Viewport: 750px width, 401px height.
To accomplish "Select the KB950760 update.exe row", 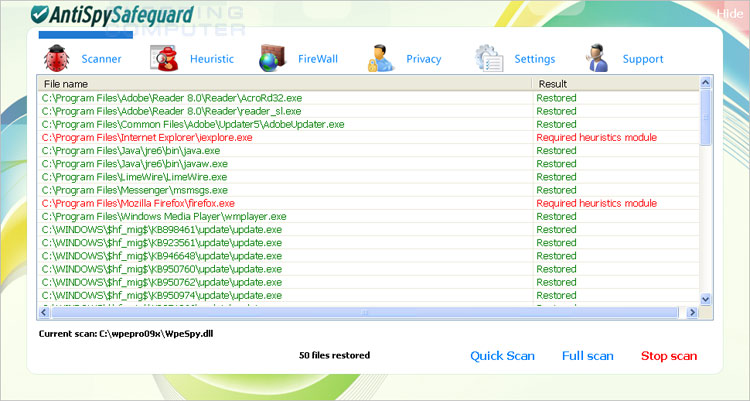I will 368,269.
